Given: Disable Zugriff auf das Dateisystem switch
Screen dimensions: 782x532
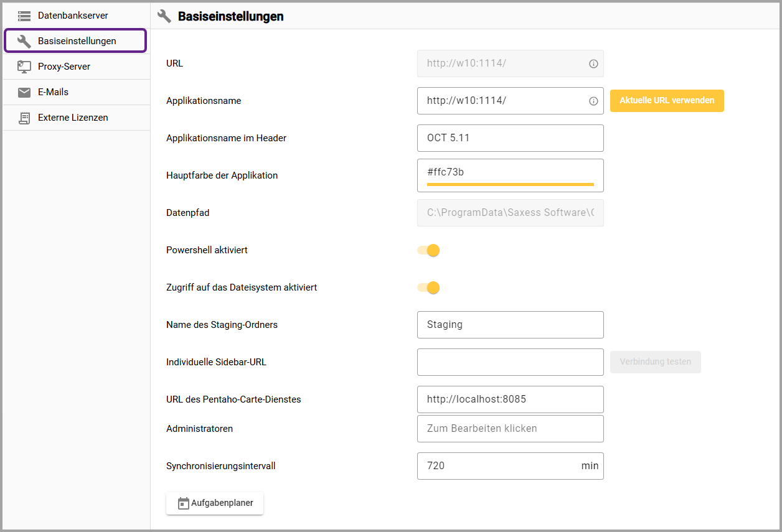Looking at the screenshot, I should 429,287.
